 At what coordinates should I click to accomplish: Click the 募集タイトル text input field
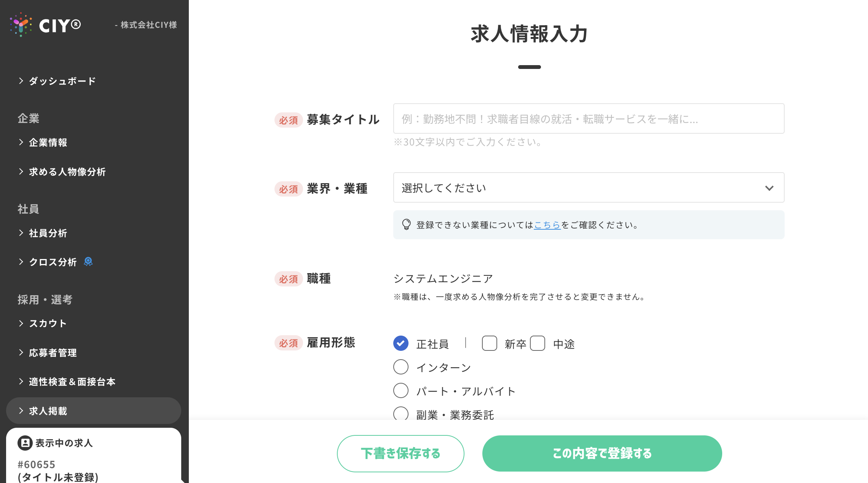click(x=589, y=119)
